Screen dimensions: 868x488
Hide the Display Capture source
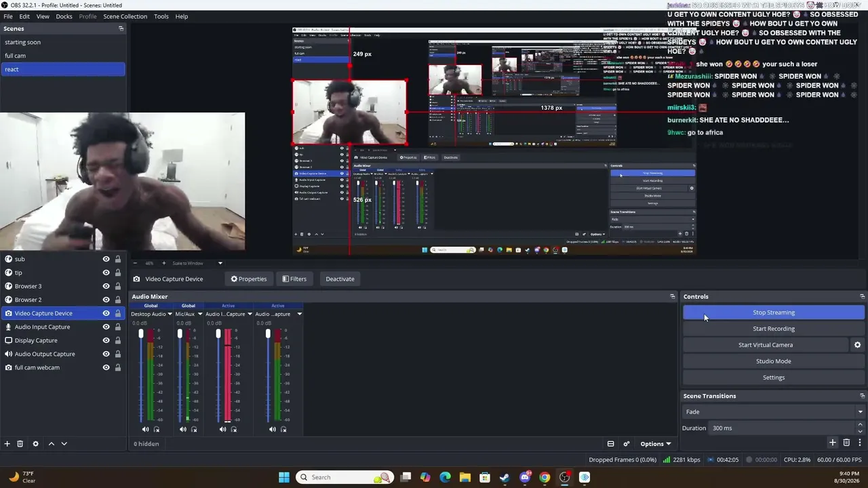click(106, 340)
